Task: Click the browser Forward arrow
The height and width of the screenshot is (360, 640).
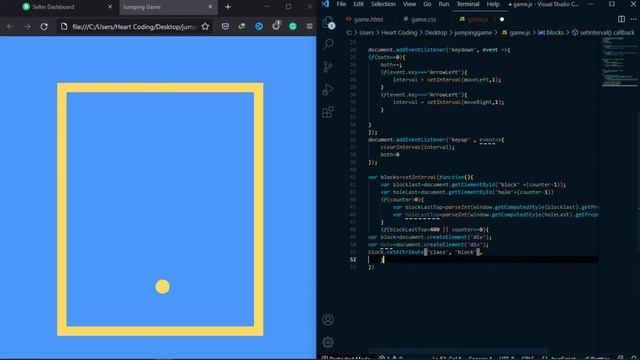Action: [x=27, y=27]
